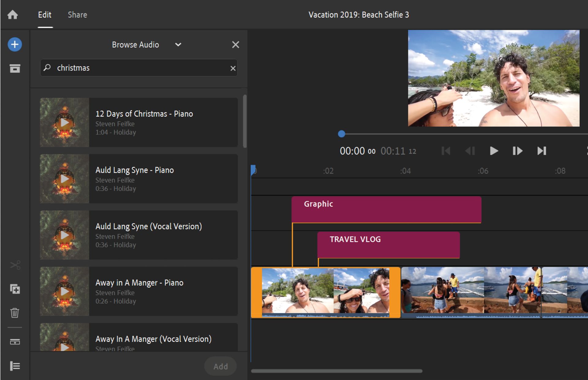Click the blue Add Media plus button
The height and width of the screenshot is (380, 588).
[x=15, y=45]
